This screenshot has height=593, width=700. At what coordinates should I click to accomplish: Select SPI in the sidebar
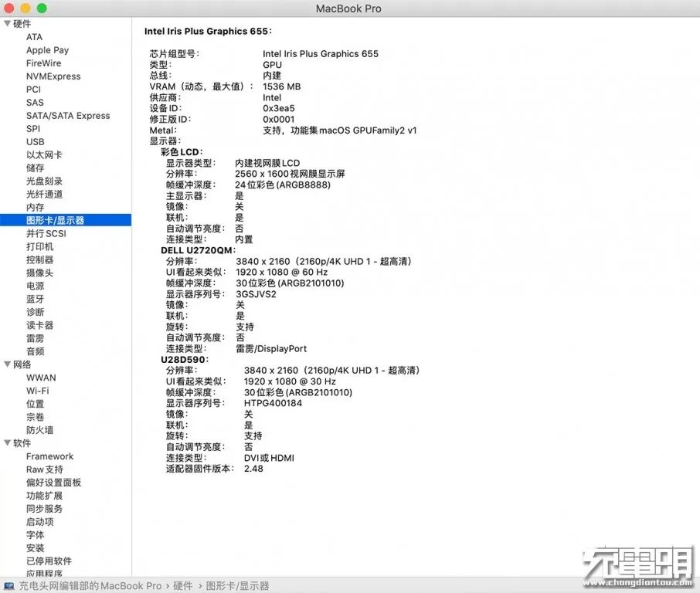click(x=33, y=128)
